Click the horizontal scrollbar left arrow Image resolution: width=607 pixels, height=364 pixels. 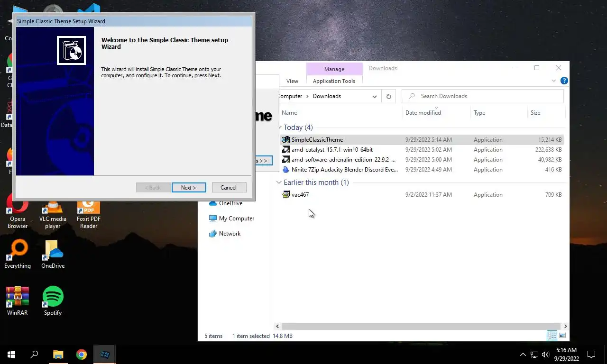pyautogui.click(x=278, y=326)
